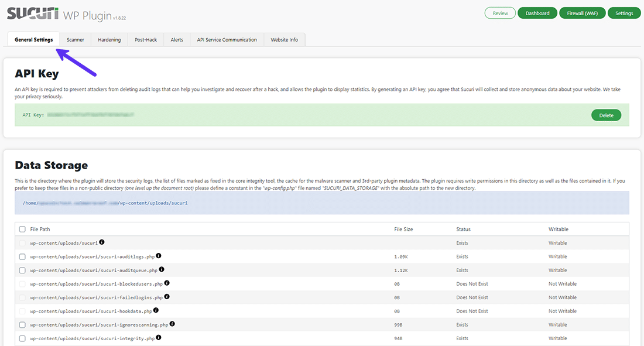Viewport: 644px width, 346px height.
Task: Go to the Post-Hack tab
Action: [x=146, y=39]
